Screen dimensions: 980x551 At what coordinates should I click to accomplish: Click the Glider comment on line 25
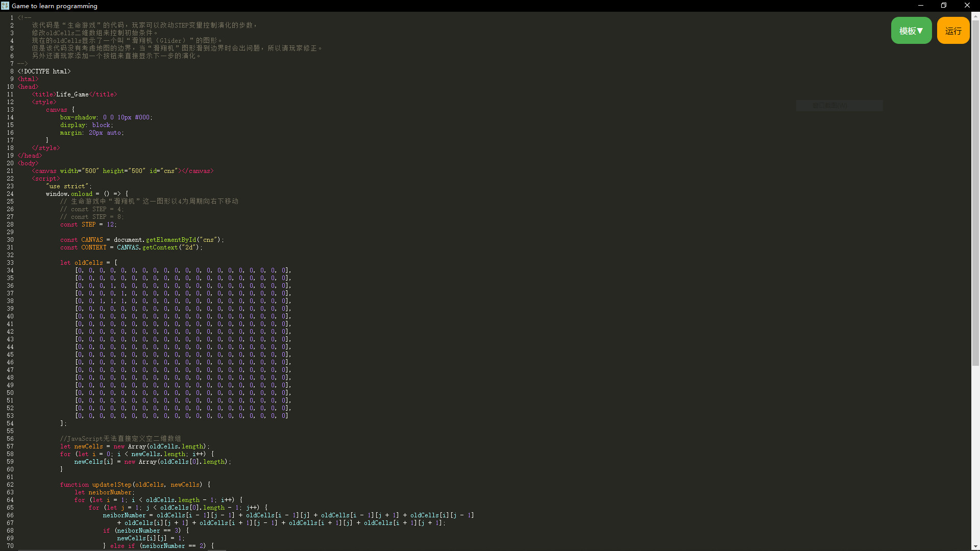148,201
